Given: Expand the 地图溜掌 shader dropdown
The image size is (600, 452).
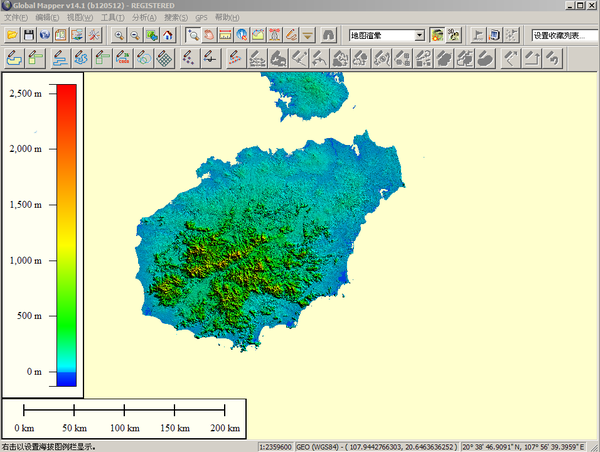Looking at the screenshot, I should click(419, 35).
